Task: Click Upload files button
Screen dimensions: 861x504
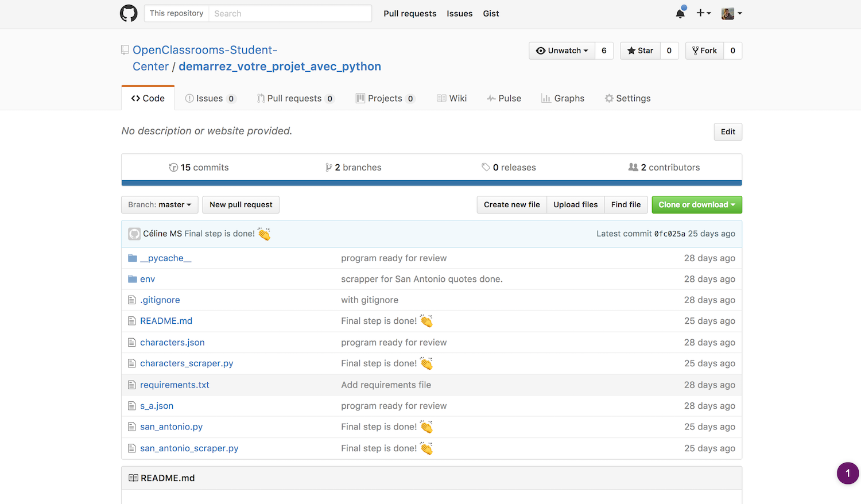Action: (576, 205)
